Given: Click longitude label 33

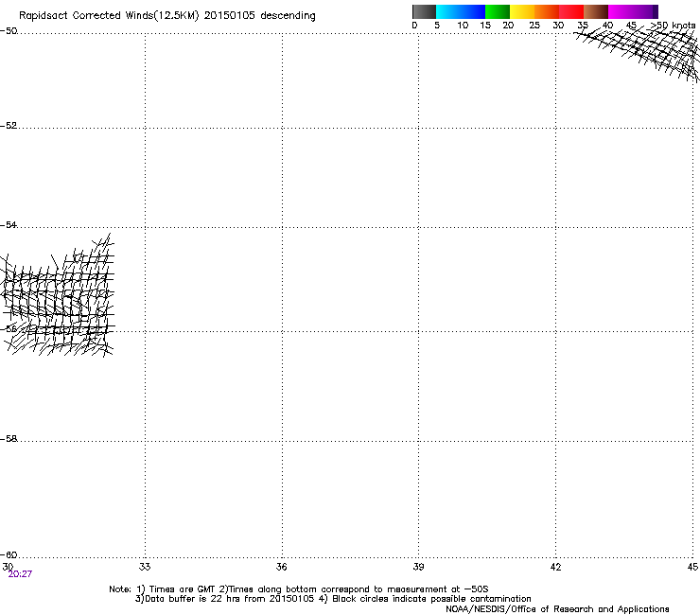Looking at the screenshot, I should [145, 567].
